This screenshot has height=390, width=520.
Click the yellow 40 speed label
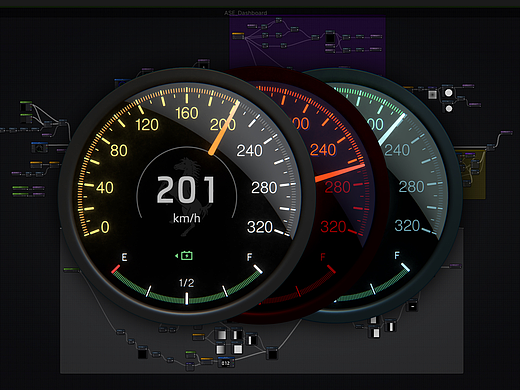tap(105, 188)
